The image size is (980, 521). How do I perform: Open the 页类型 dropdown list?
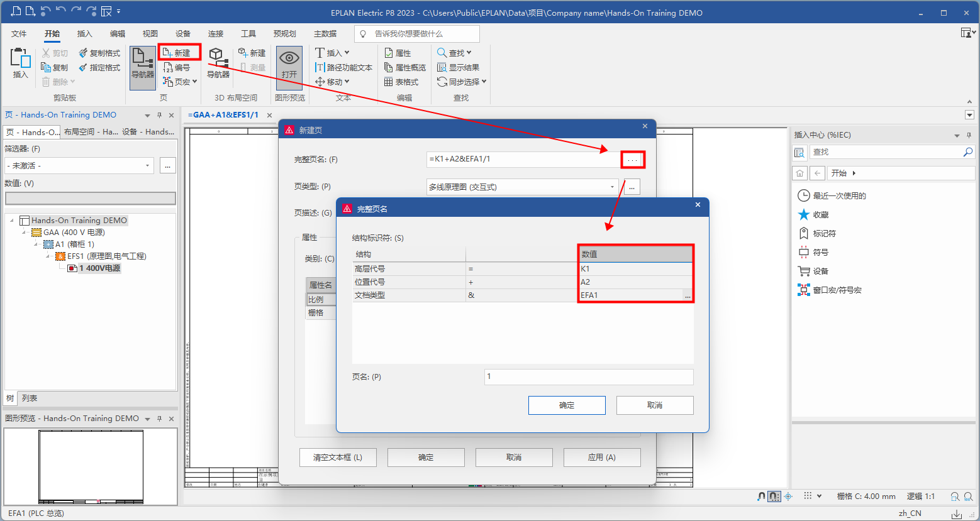612,187
